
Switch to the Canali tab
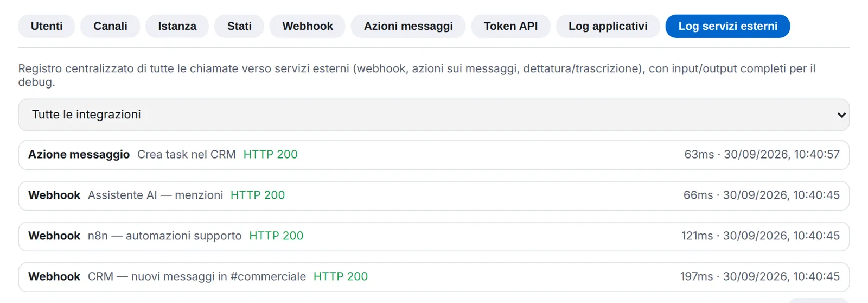click(x=110, y=26)
